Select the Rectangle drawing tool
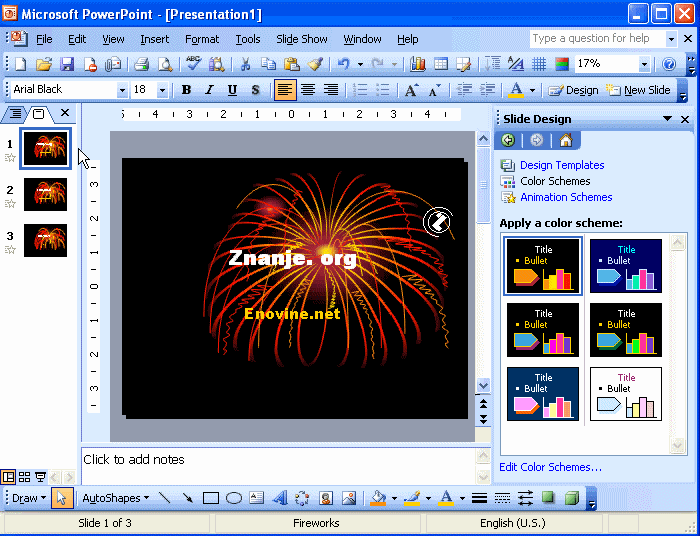This screenshot has width=700, height=536. [x=210, y=498]
